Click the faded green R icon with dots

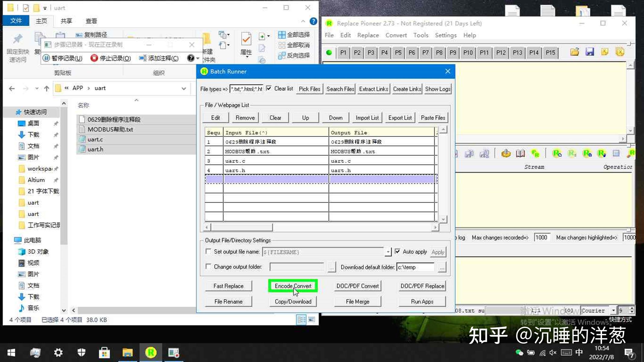(572, 154)
